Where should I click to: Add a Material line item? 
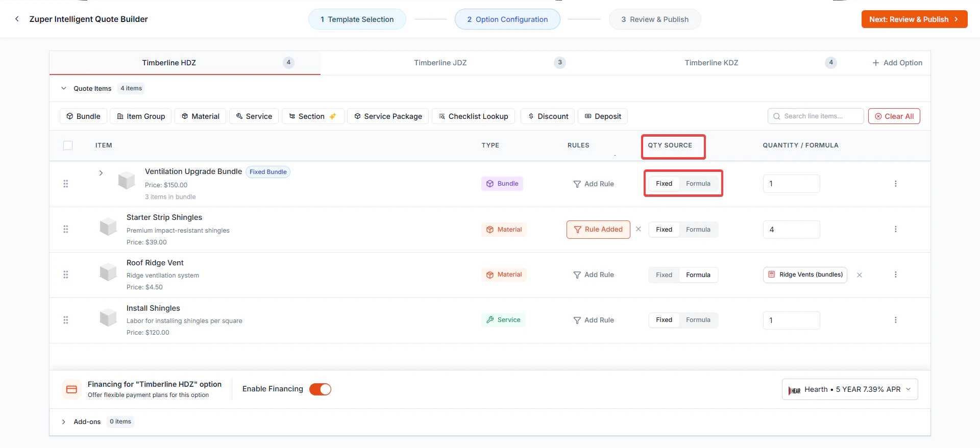pos(201,116)
